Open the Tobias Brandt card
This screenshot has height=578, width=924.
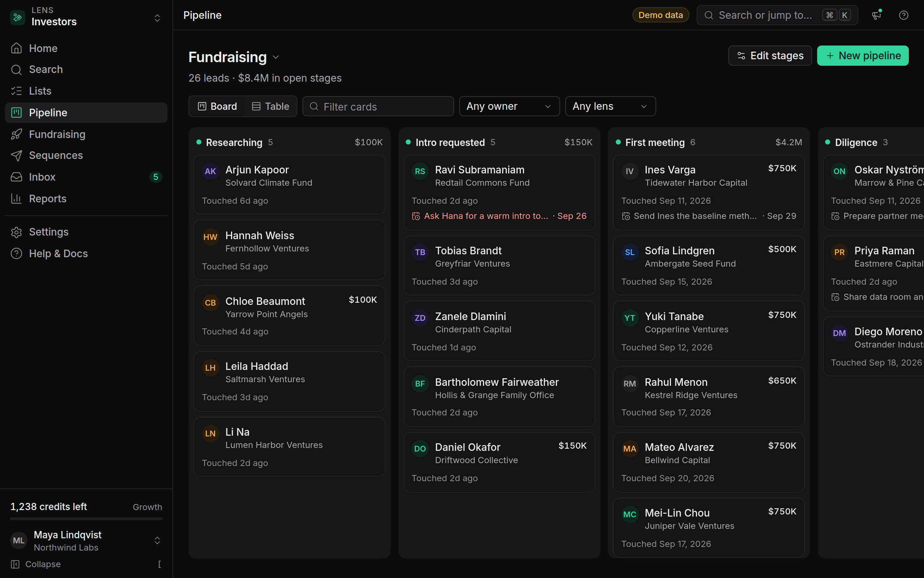tap(499, 266)
